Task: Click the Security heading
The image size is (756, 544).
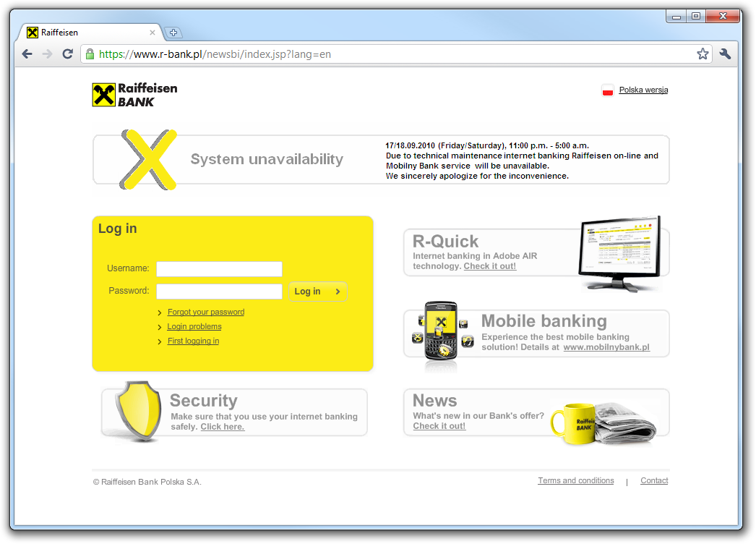Action: (x=204, y=401)
